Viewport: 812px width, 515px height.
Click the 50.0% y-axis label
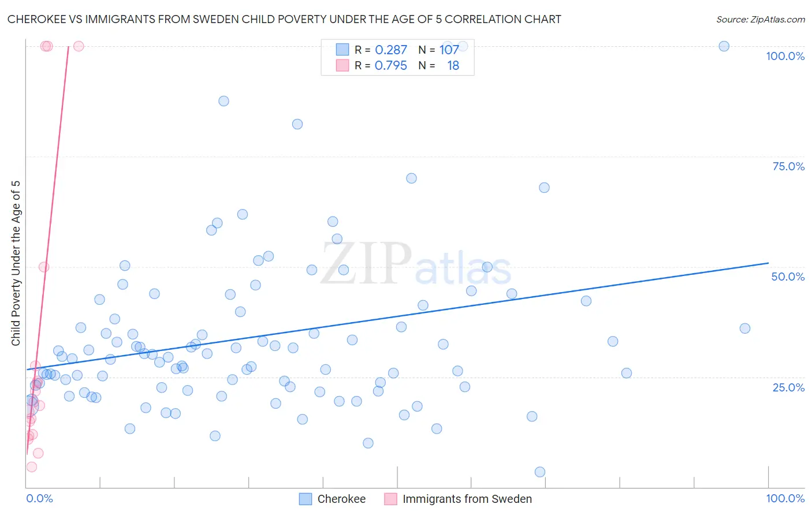(x=788, y=277)
